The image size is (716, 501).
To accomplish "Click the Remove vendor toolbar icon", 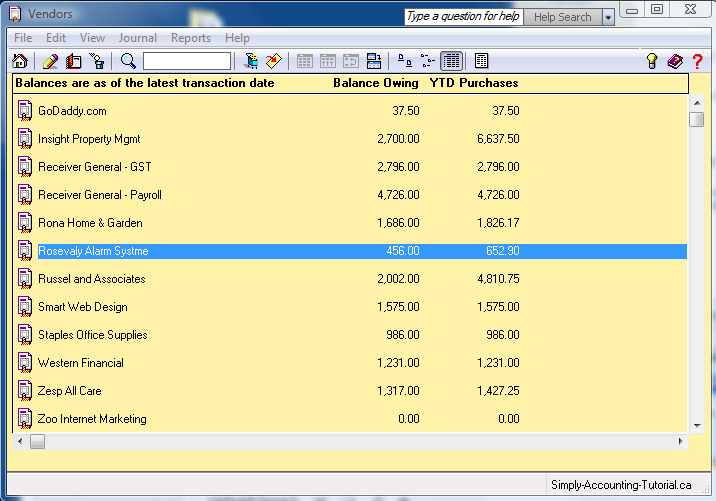I will coord(97,61).
